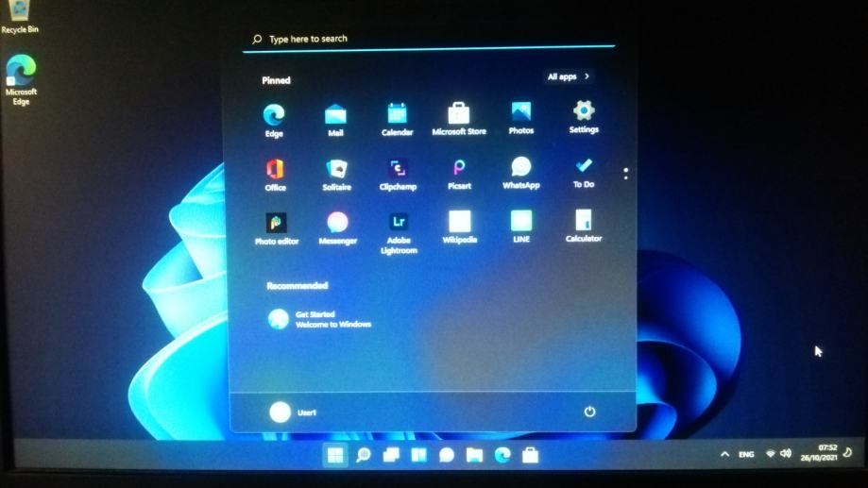Image resolution: width=868 pixels, height=488 pixels.
Task: Open taskbar Search icon
Action: [363, 455]
